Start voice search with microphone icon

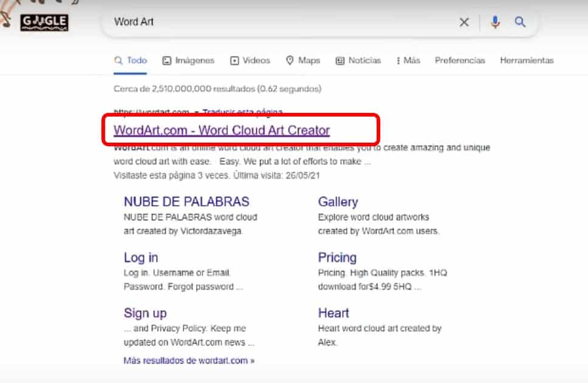496,22
